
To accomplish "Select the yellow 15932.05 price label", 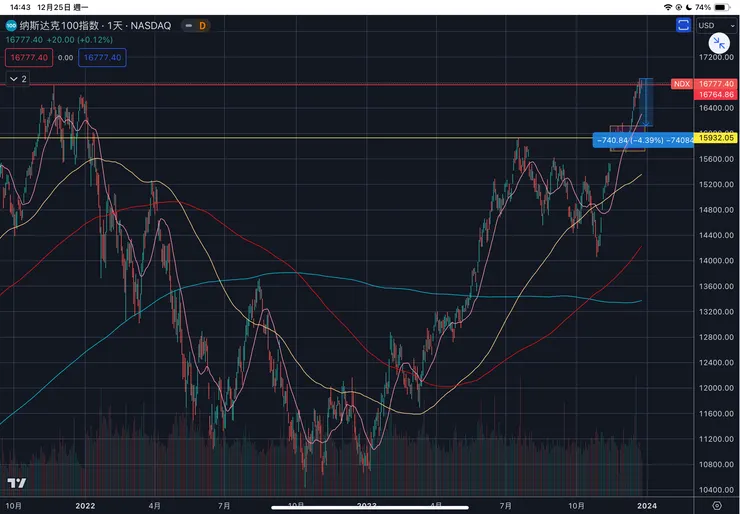I will click(715, 138).
